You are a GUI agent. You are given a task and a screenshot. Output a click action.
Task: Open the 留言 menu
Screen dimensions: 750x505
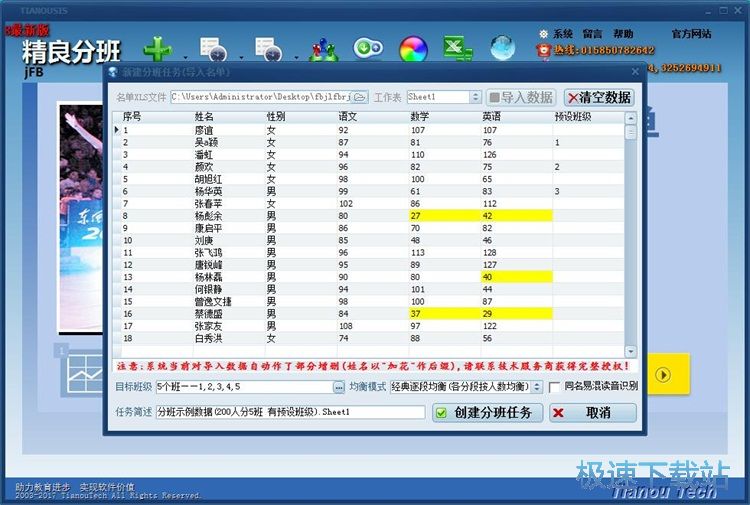click(592, 33)
